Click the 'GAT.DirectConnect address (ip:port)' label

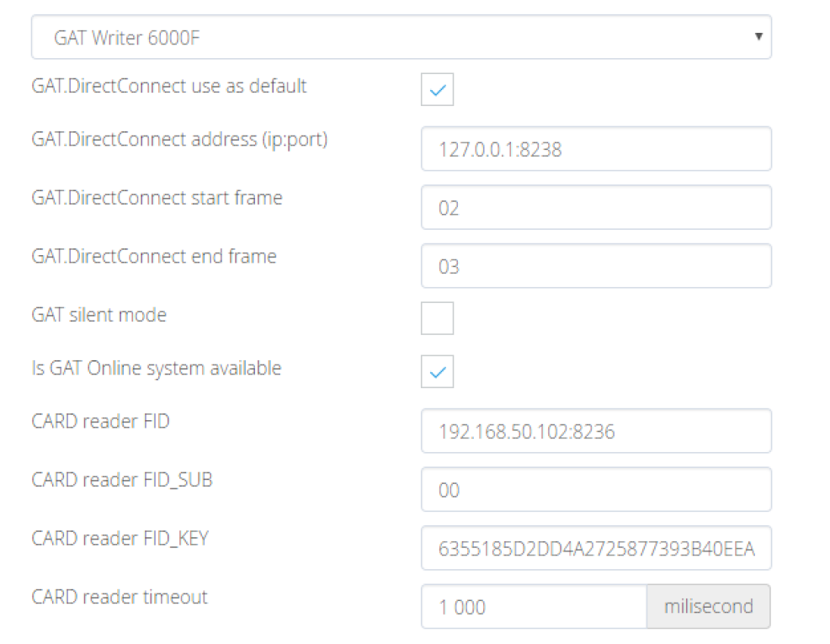click(179, 139)
